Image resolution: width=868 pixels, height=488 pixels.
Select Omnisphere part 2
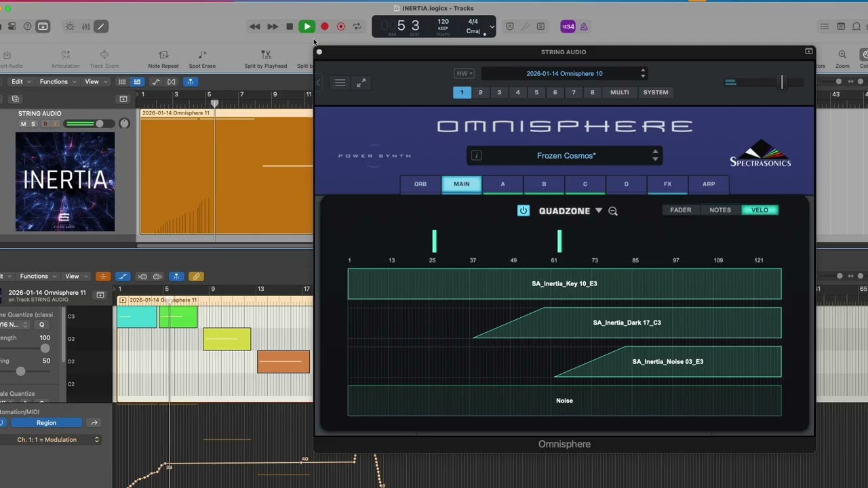tap(481, 92)
